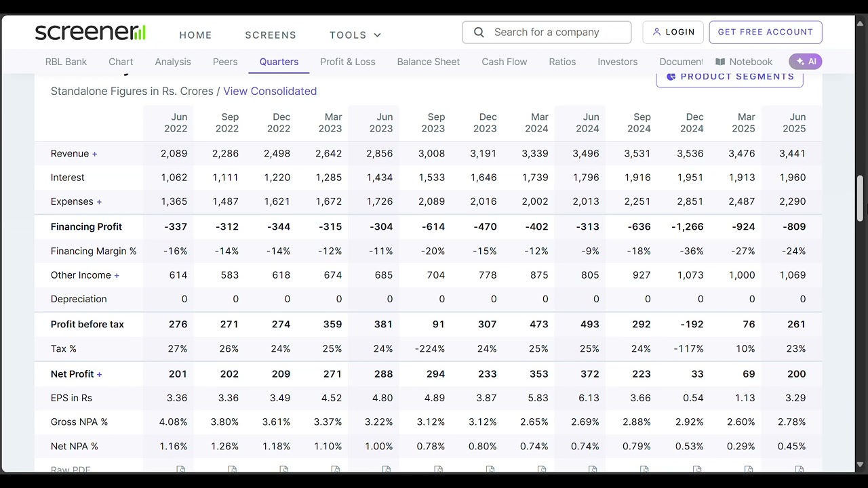
Task: Open Raw PDF for Dec 2024
Action: click(697, 469)
